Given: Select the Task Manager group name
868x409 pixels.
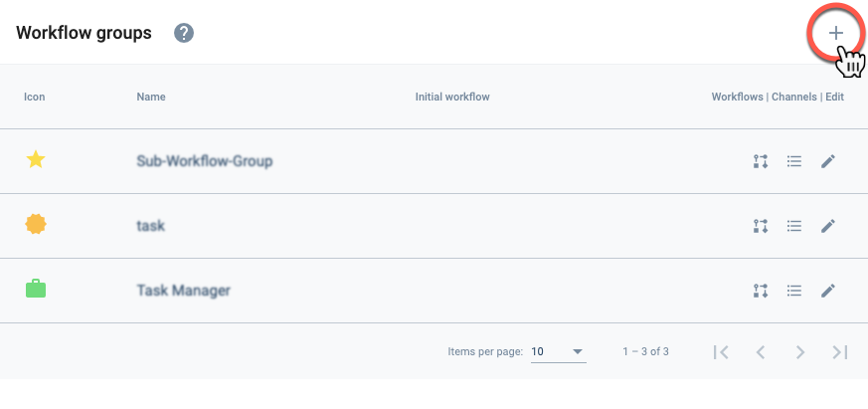Looking at the screenshot, I should point(183,291).
